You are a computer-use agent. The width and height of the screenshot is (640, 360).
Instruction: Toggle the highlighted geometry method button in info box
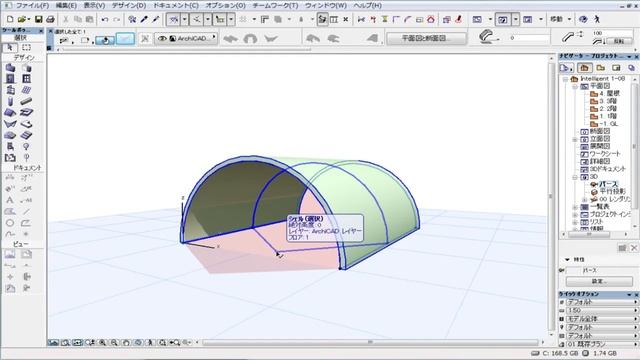(x=105, y=40)
